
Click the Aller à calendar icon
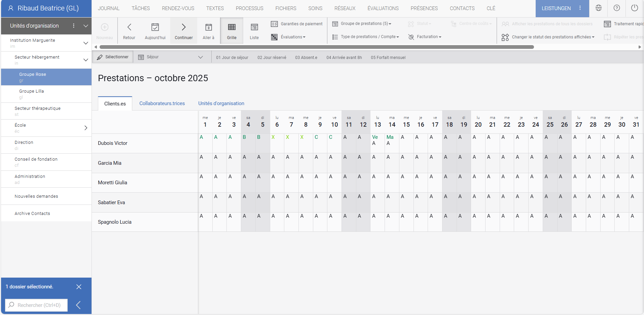(x=208, y=27)
